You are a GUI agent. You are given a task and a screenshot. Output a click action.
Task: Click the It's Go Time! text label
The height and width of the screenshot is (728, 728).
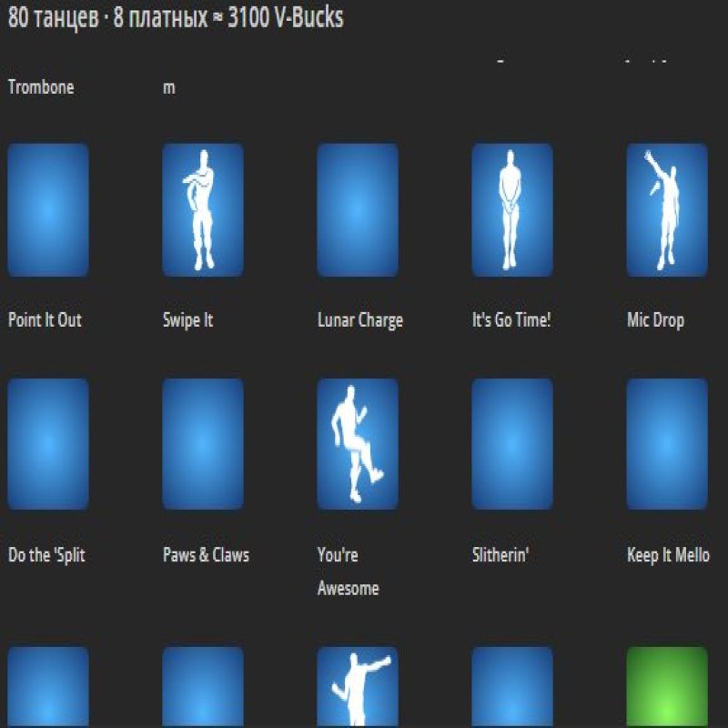[511, 320]
